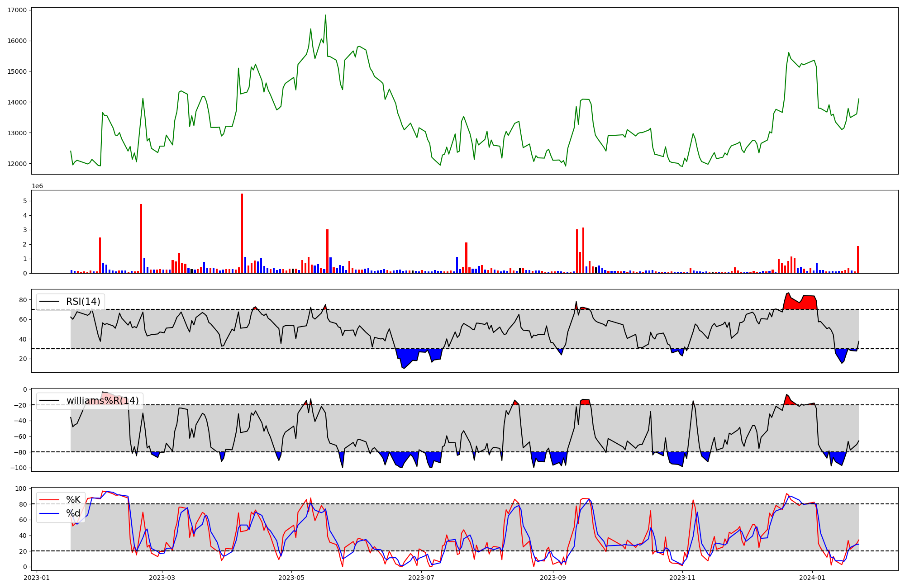905x588 pixels.
Task: Click the 16000 price axis label
Action: (17, 41)
